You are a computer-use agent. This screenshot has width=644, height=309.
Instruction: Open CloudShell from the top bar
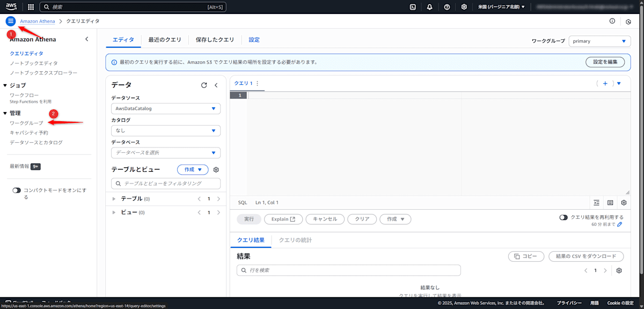(413, 7)
